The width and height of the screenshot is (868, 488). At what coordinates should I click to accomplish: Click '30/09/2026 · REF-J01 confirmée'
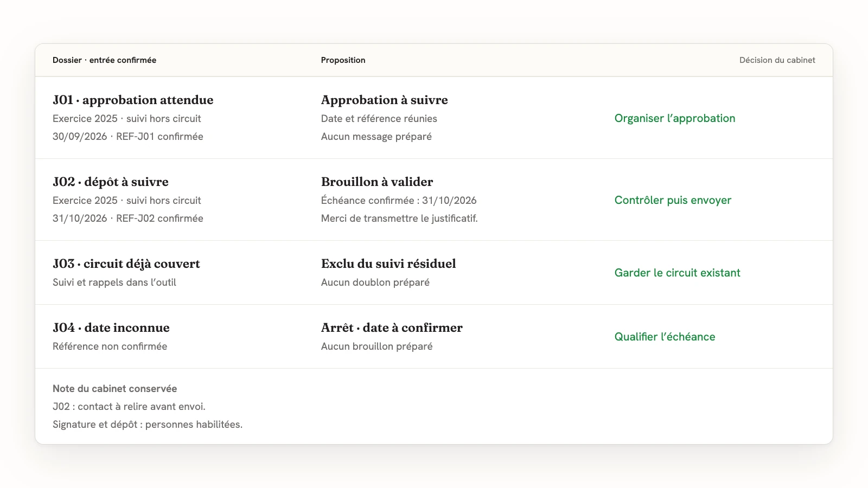click(x=128, y=137)
